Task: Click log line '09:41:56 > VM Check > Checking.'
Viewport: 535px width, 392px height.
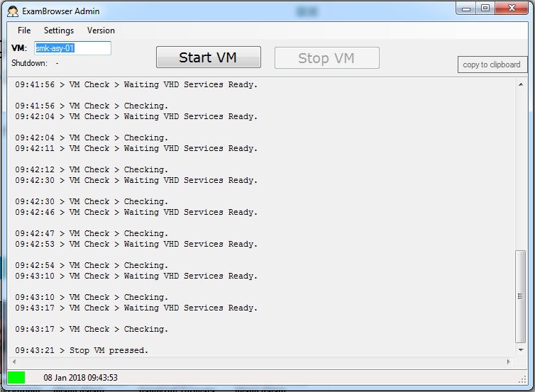Action: pos(92,106)
